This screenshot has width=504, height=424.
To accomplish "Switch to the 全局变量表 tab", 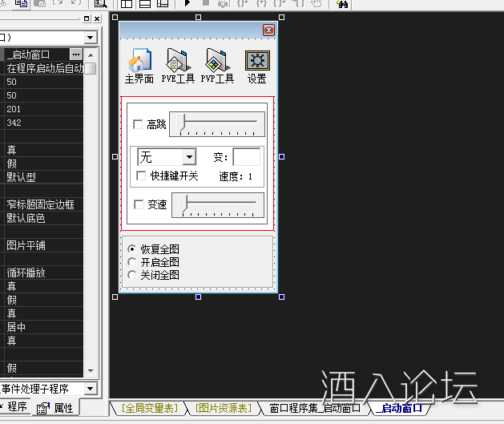I will (151, 409).
